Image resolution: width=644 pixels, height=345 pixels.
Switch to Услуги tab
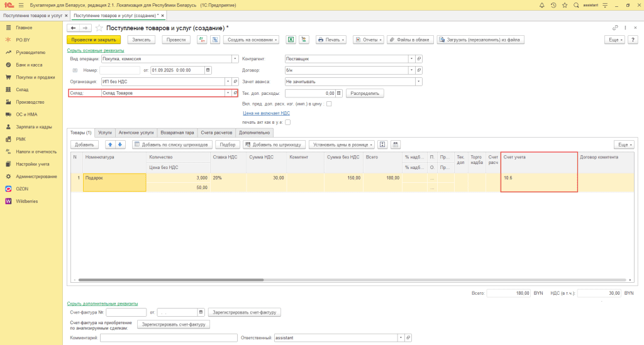[105, 133]
